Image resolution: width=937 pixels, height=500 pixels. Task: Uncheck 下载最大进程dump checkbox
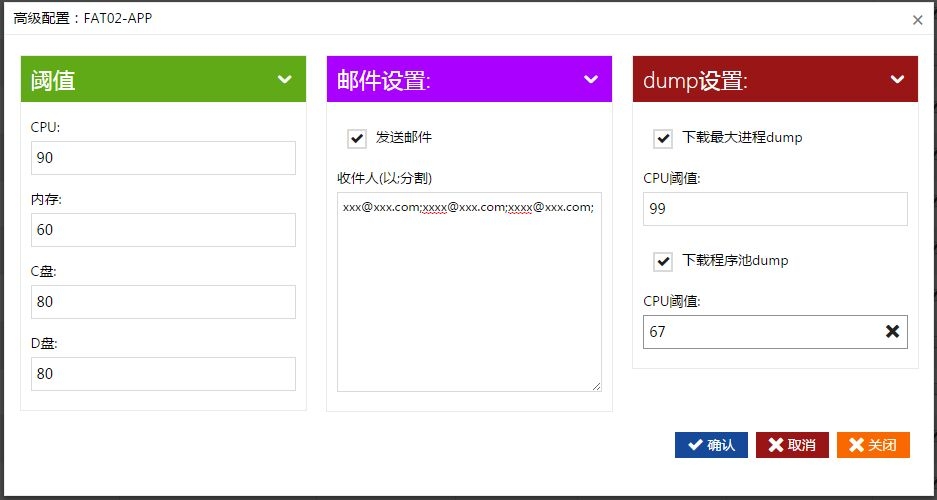(x=663, y=139)
